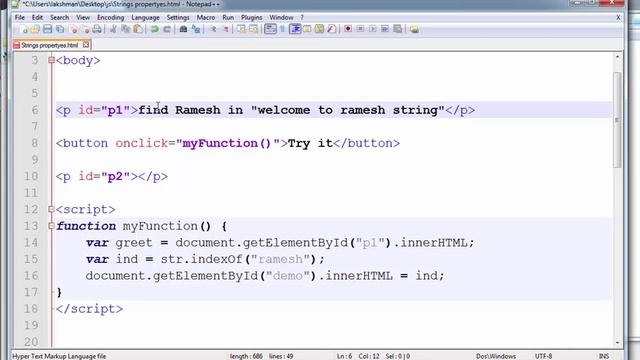
Task: Collapse the body tag fold on line 3
Action: click(x=51, y=60)
